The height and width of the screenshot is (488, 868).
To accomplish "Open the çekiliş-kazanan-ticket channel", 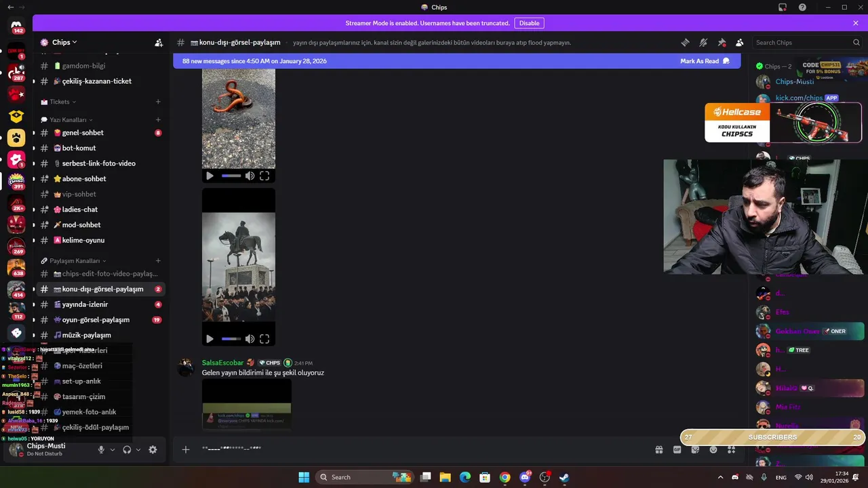I will [100, 81].
